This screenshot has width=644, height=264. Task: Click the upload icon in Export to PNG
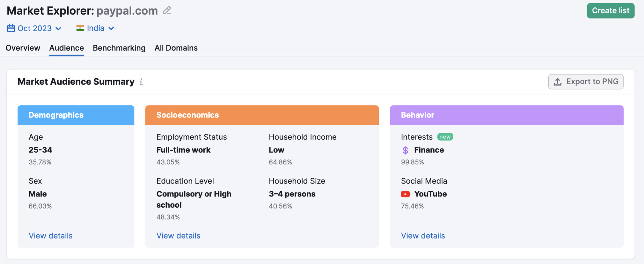[x=557, y=82]
